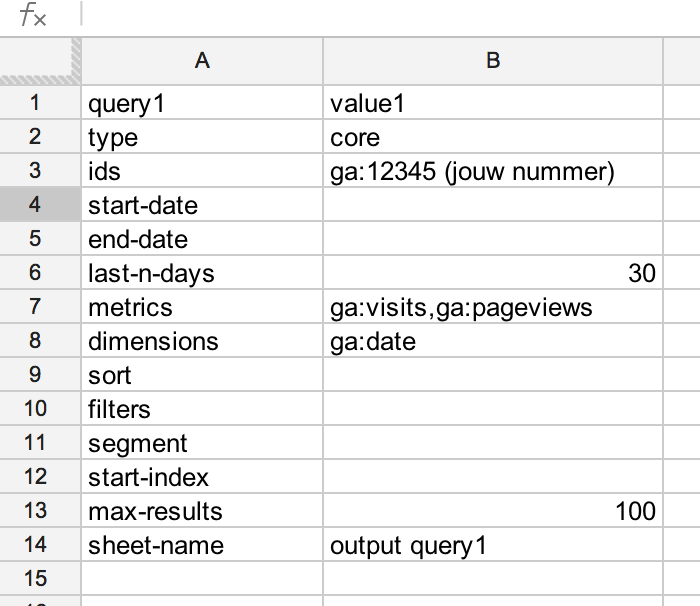Click the output query1 sheet-name cell
This screenshot has width=700, height=606.
pos(492,545)
